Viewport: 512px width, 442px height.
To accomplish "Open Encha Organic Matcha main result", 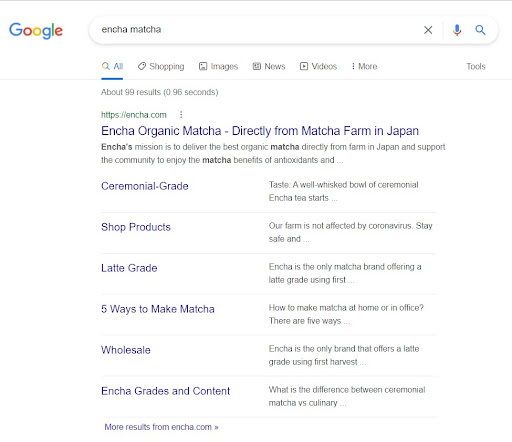I will coord(260,131).
